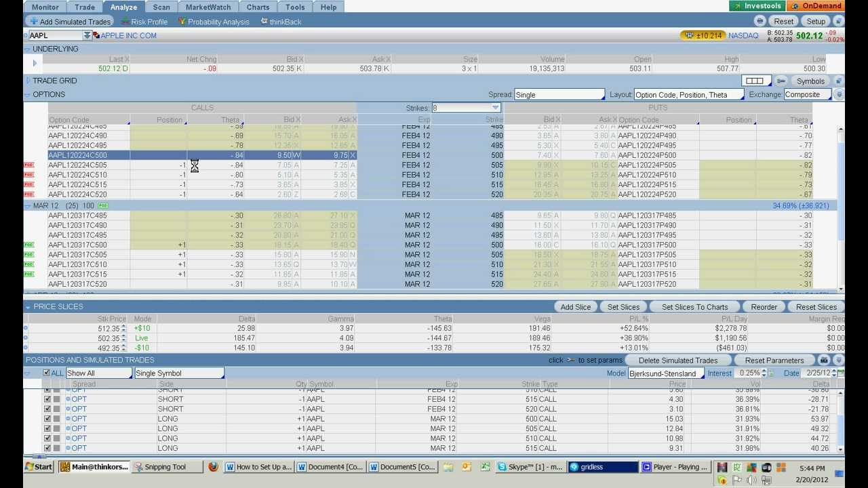Open the Scan tab
The width and height of the screenshot is (868, 488).
point(161,7)
